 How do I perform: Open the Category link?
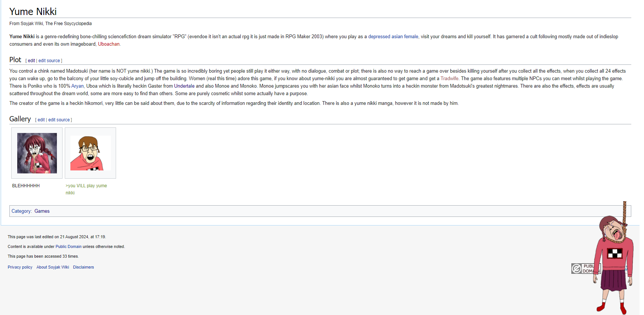(21, 211)
